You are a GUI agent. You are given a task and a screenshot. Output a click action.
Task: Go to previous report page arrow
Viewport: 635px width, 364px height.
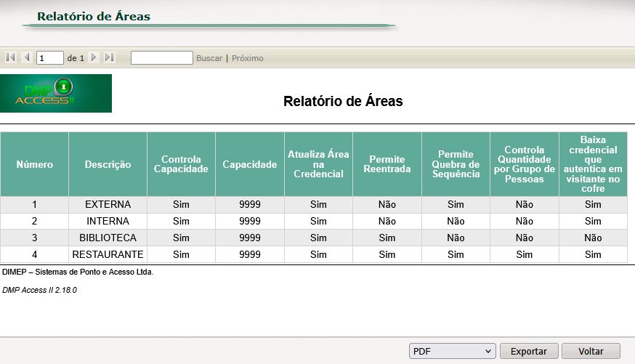click(27, 57)
